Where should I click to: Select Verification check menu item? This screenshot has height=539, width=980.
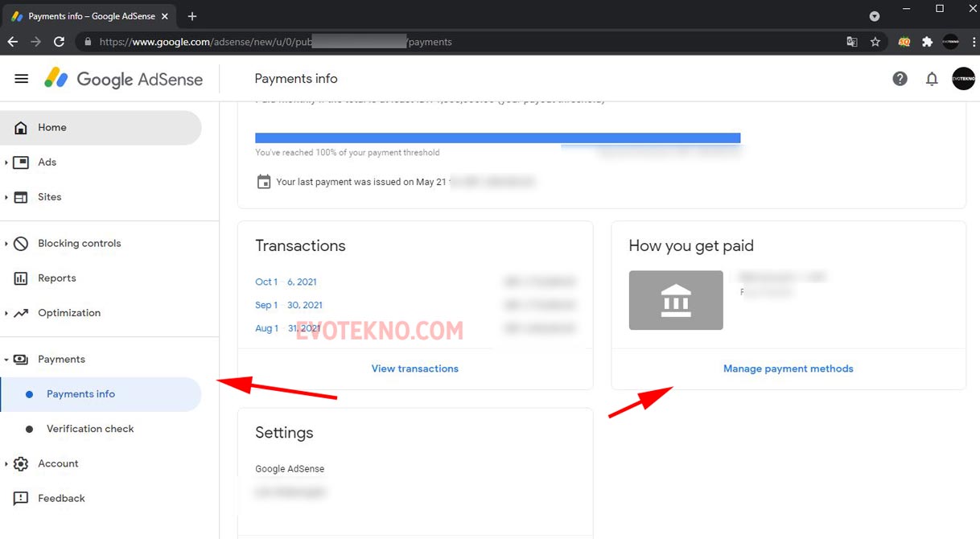coord(90,429)
